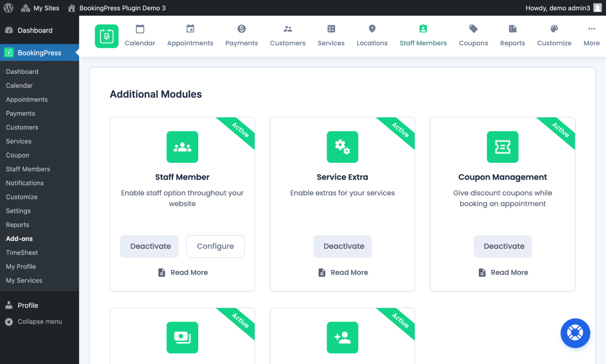Read More about Coupon Management
The width and height of the screenshot is (606, 364).
coord(502,272)
